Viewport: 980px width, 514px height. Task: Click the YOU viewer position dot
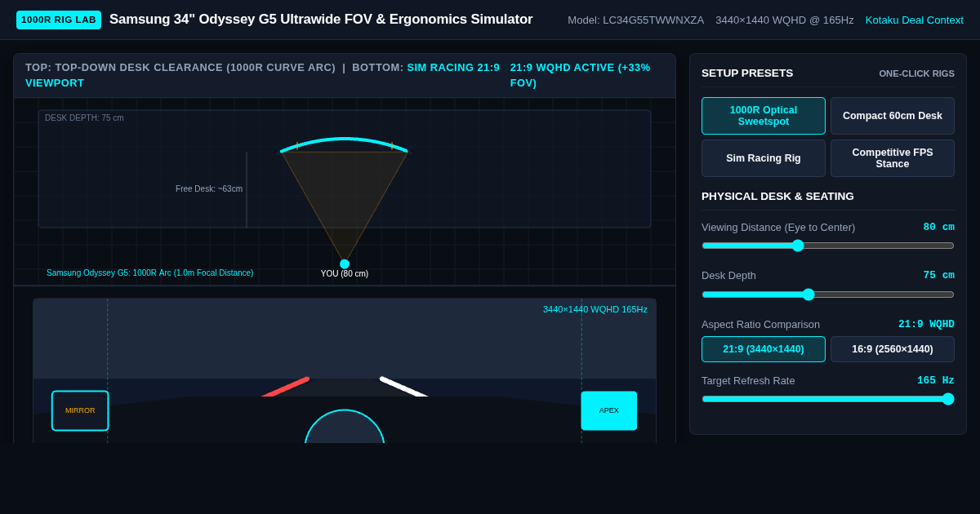point(345,264)
